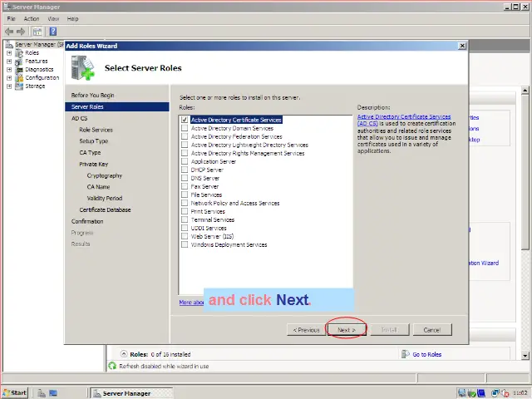Select the Storage node icon in tree
This screenshot has height=399, width=532.
[19, 86]
